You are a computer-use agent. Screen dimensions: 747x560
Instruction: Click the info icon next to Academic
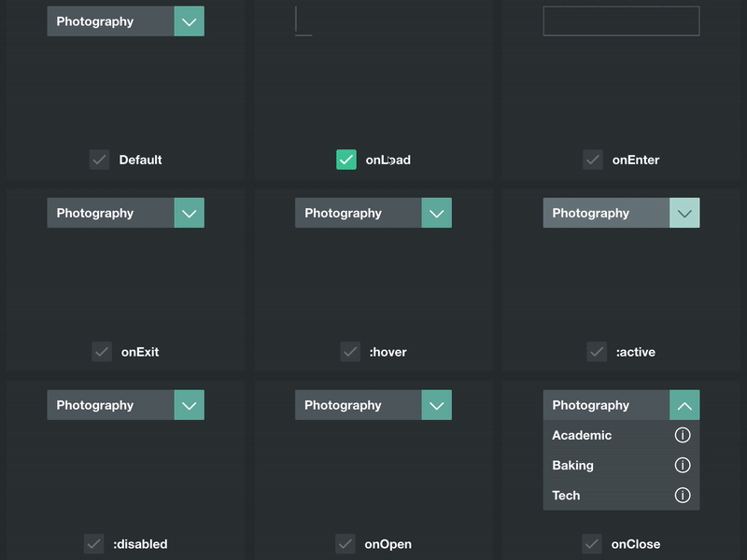(x=683, y=435)
